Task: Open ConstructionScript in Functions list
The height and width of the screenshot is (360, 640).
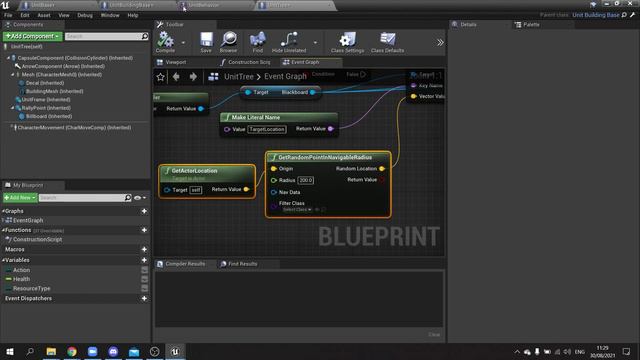Action: [x=37, y=240]
